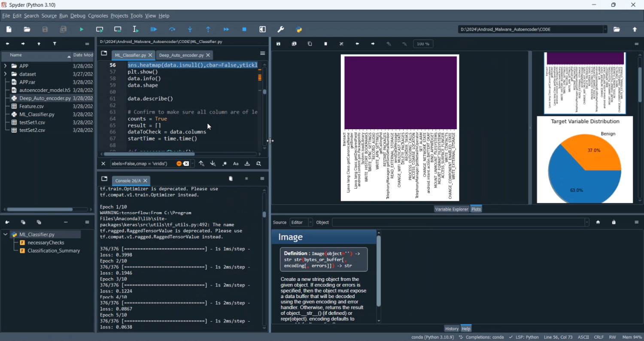Click Remove all plots icon
Screen dimensions: 644x341
342,44
